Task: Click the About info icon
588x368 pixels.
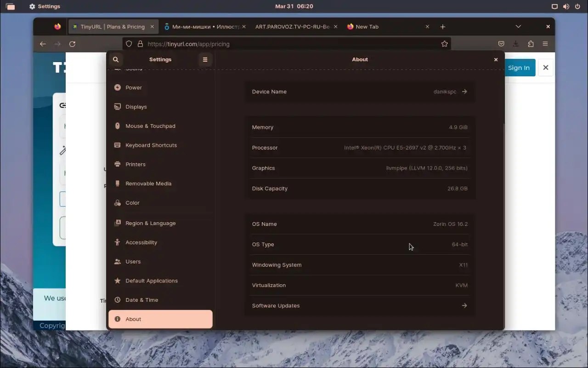Action: point(117,319)
